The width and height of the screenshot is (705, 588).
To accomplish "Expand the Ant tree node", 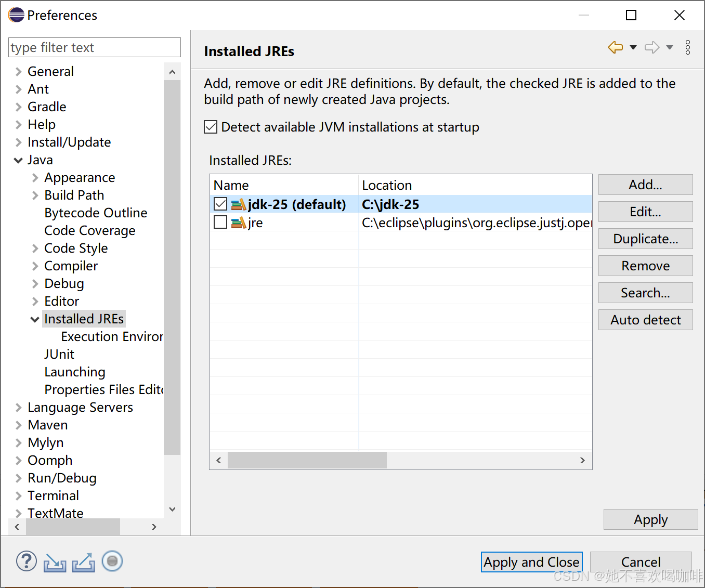I will [18, 89].
